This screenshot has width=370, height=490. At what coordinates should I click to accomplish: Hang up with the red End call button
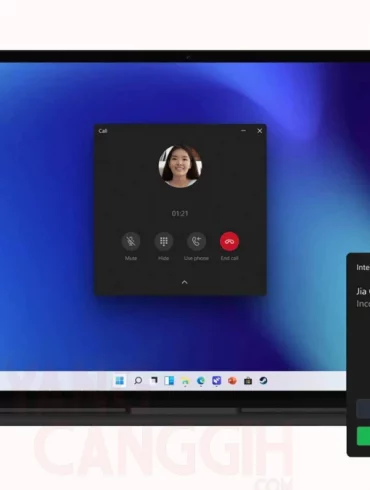pyautogui.click(x=229, y=241)
